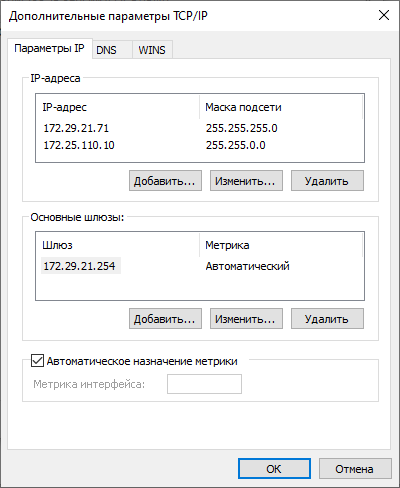The height and width of the screenshot is (488, 400).
Task: Click subnet mask 255.255.255.0 entry
Action: click(x=241, y=128)
